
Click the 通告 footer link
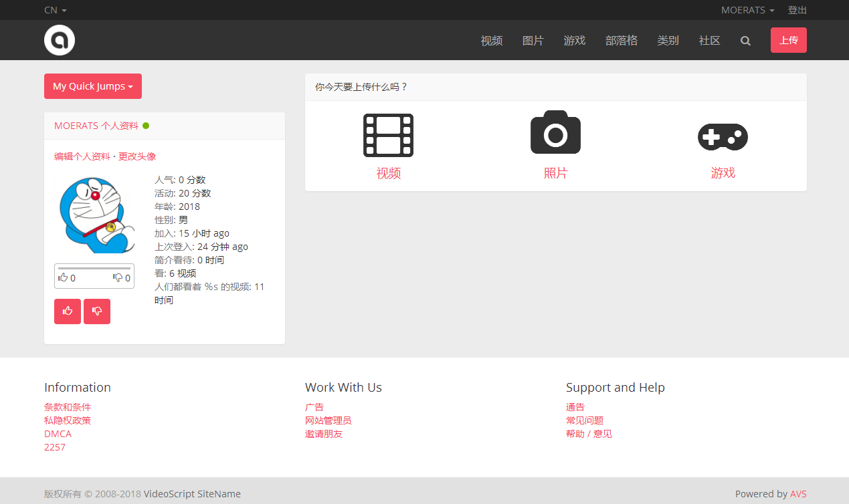pyautogui.click(x=575, y=407)
